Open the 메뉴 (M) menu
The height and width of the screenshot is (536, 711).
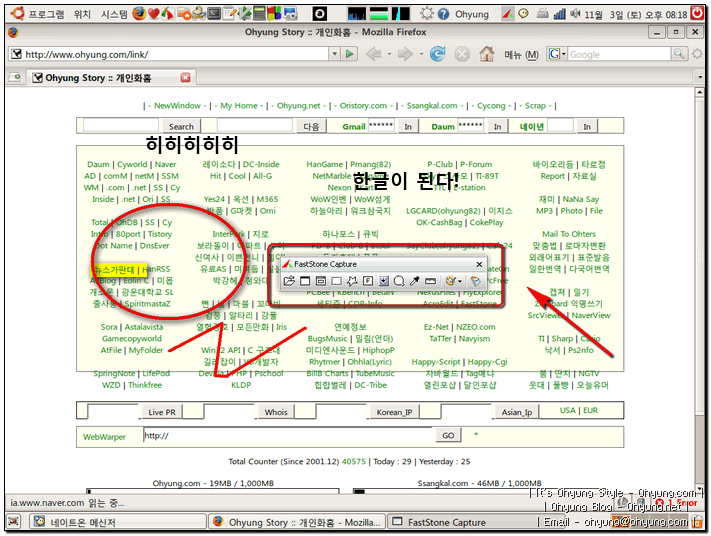pos(520,54)
